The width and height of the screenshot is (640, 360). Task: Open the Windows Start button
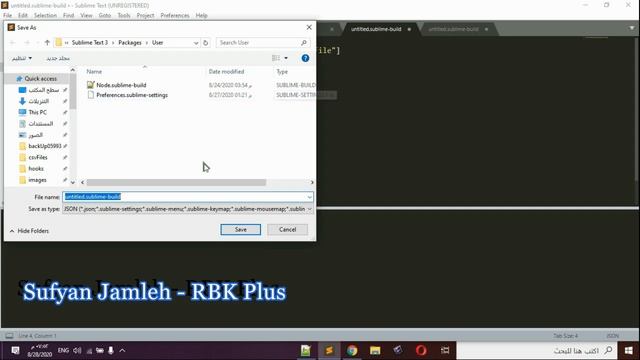pyautogui.click(x=628, y=350)
